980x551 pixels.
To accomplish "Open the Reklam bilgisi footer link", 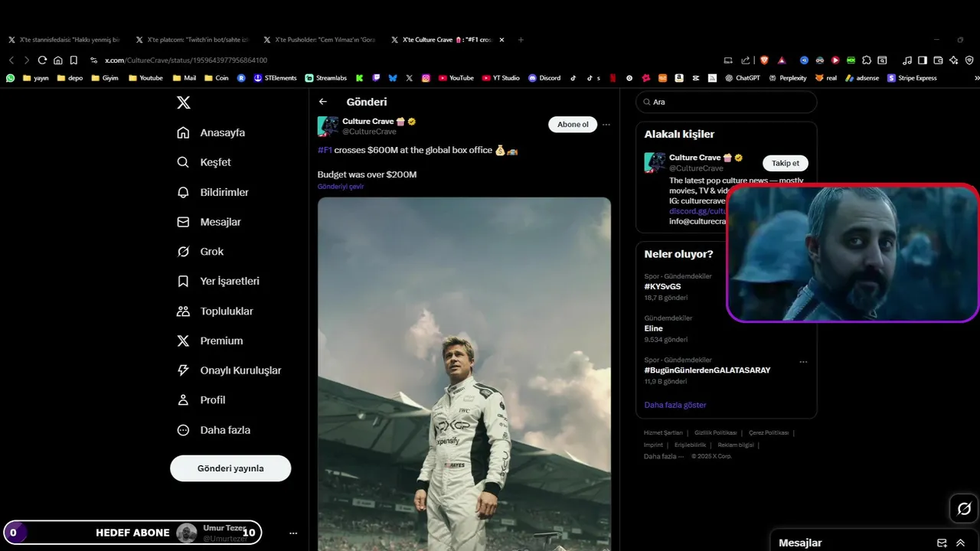I will [x=736, y=445].
